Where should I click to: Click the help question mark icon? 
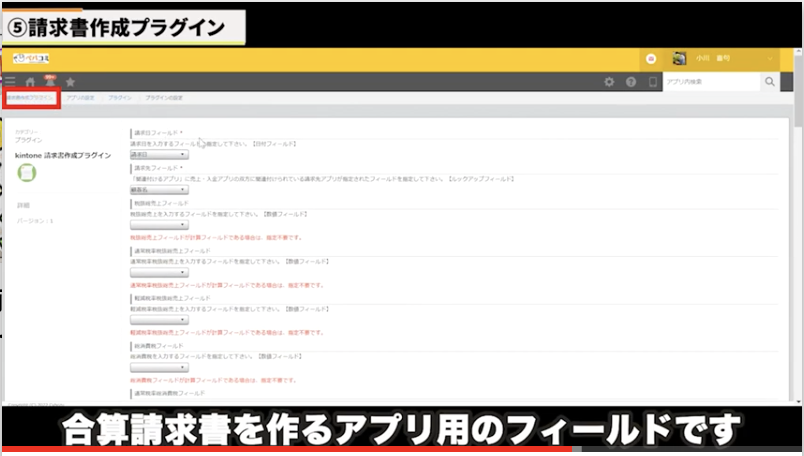pyautogui.click(x=631, y=82)
